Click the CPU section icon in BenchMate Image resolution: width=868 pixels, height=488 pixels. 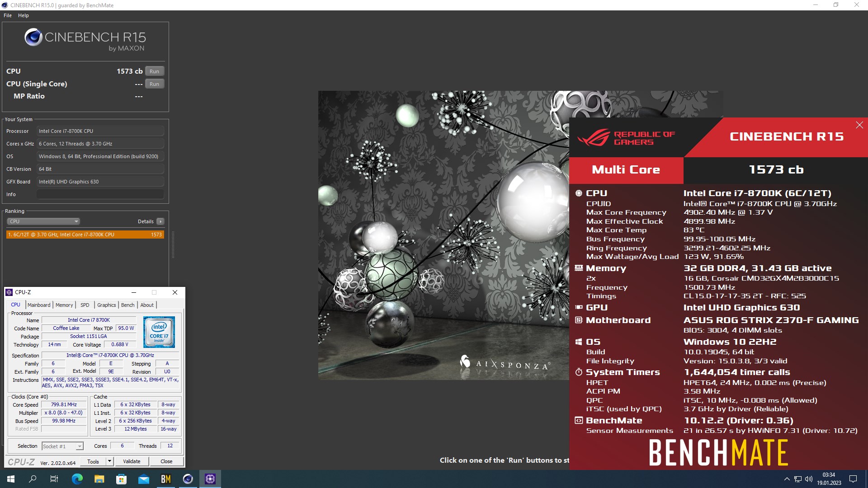[579, 193]
